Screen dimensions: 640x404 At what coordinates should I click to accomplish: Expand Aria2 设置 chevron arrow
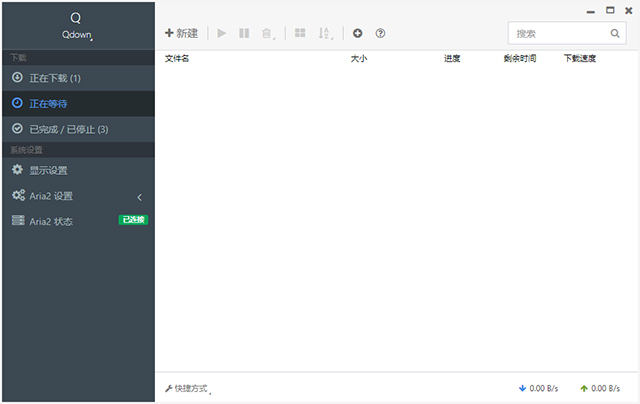pyautogui.click(x=140, y=196)
